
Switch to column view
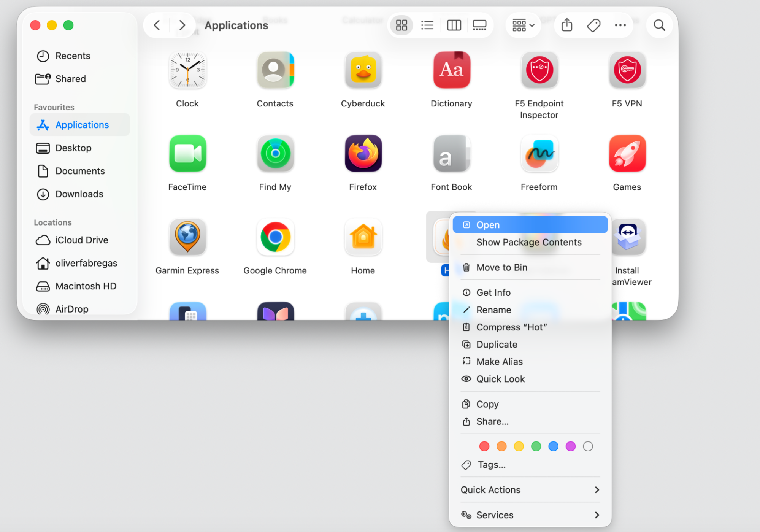coord(454,25)
